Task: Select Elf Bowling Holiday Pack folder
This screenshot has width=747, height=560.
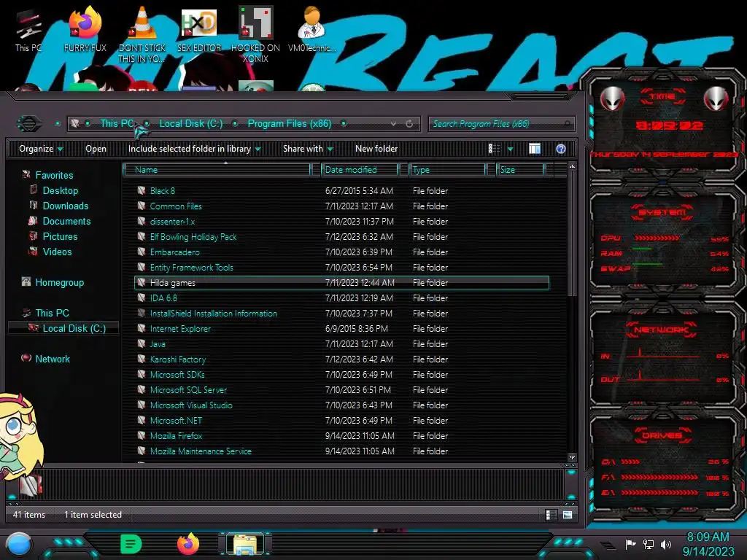Action: [193, 237]
